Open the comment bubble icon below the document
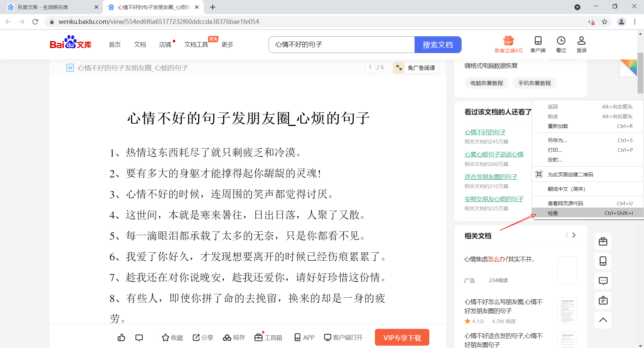Screen dimensions: 644x348 tap(139, 337)
